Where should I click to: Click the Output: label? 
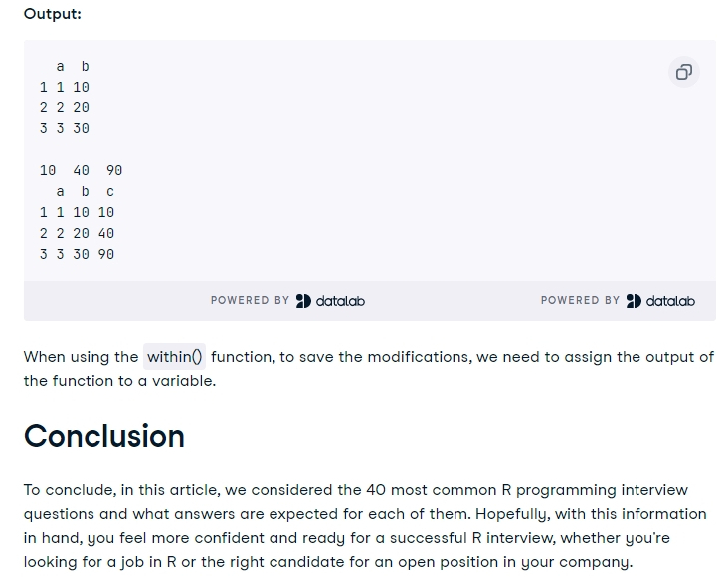coord(53,14)
